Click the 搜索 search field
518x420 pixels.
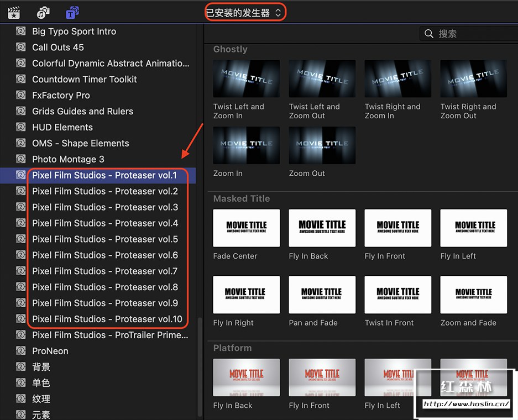(469, 34)
